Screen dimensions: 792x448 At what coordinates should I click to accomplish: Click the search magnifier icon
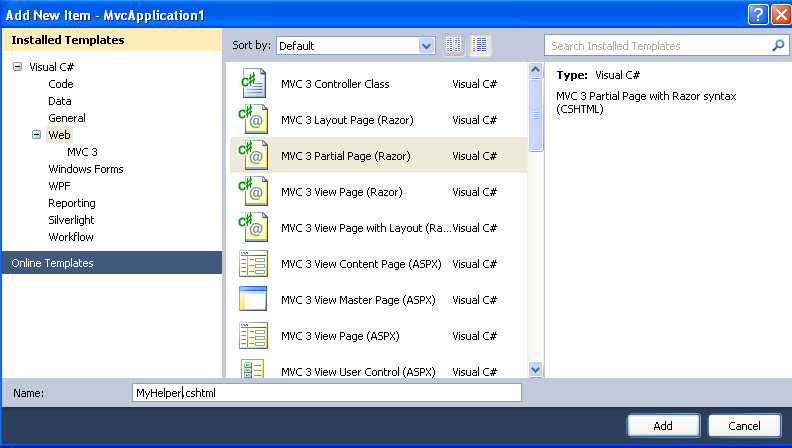coord(778,46)
